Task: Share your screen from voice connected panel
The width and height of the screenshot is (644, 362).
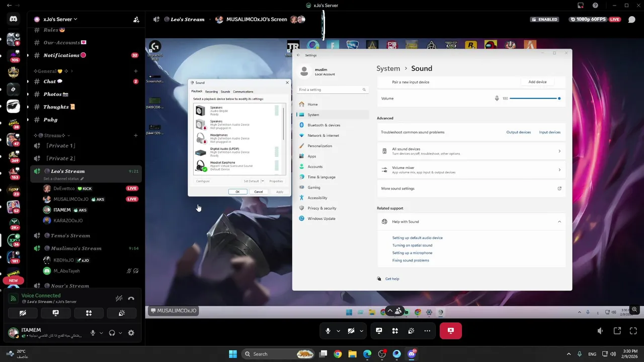Action: [x=56, y=313]
